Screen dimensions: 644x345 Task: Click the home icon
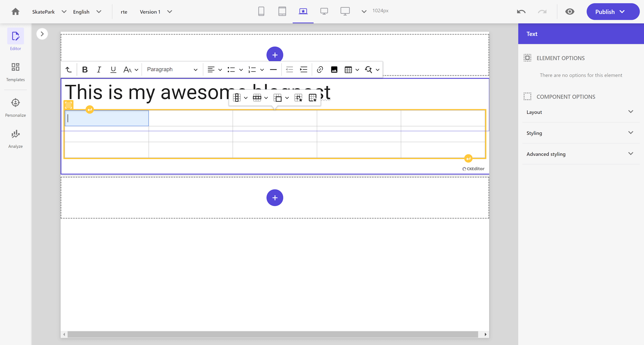point(15,12)
